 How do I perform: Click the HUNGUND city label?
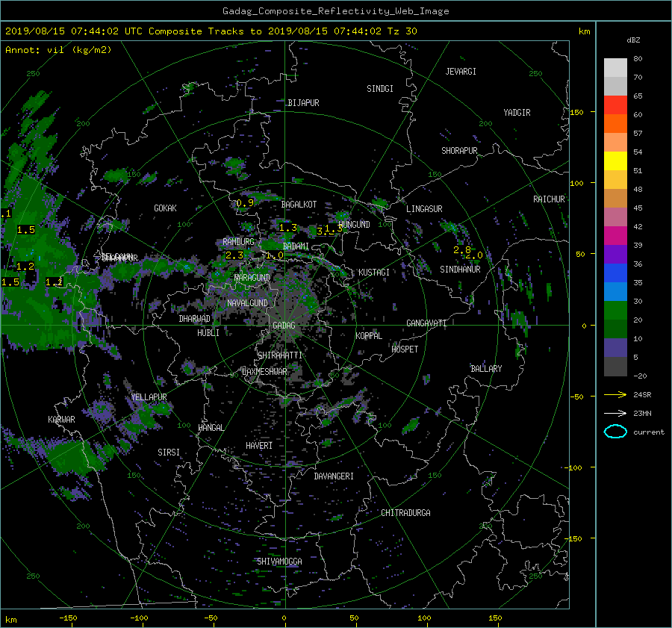pyautogui.click(x=354, y=224)
